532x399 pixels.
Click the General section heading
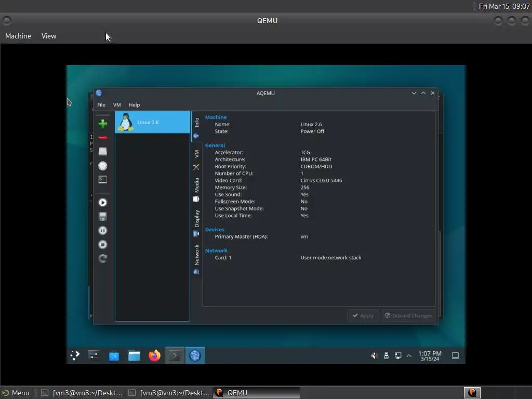pos(215,145)
